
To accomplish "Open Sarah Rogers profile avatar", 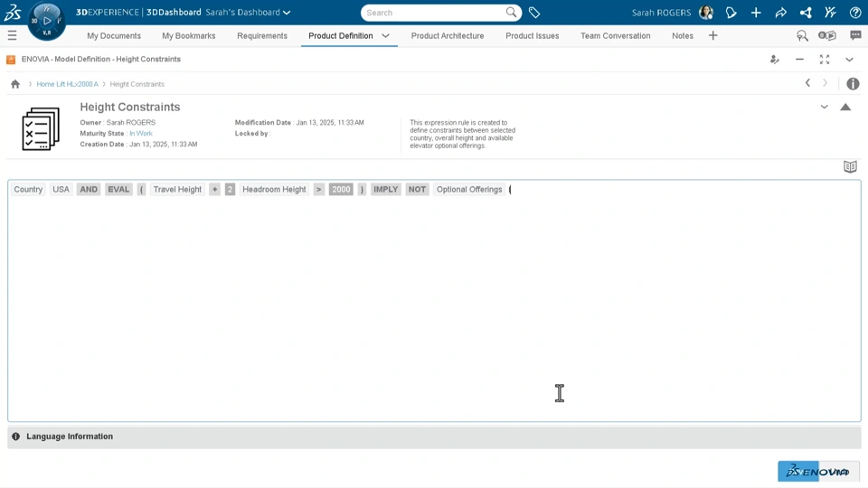I will pyautogui.click(x=706, y=12).
